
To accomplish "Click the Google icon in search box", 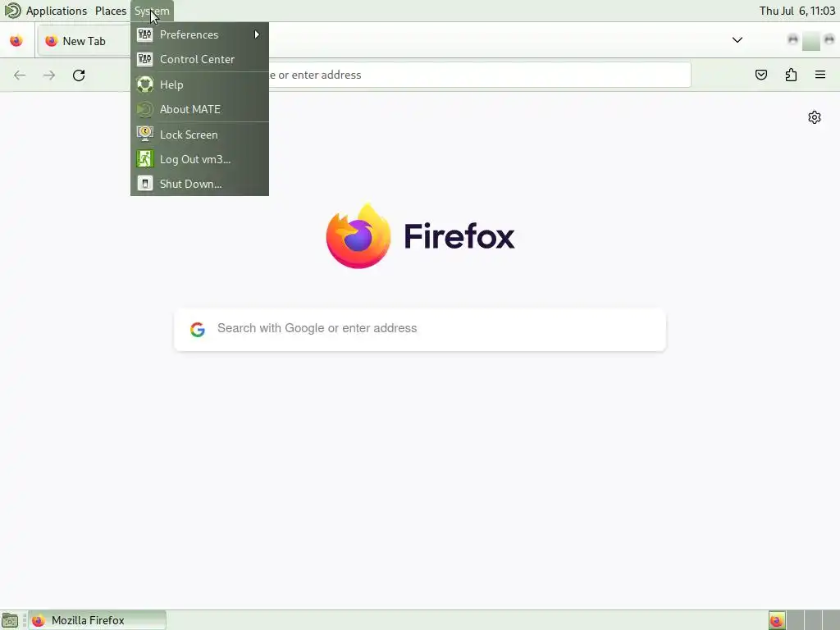I will pos(198,330).
